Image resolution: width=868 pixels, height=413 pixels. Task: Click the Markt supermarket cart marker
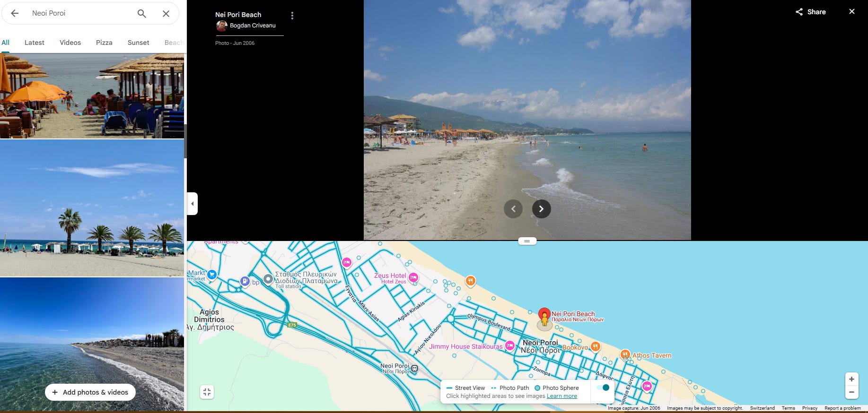click(x=212, y=274)
